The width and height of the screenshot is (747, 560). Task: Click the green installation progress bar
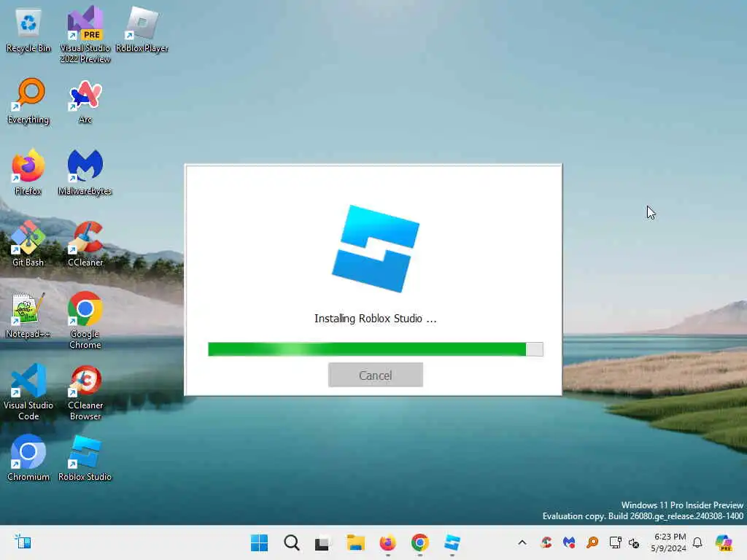[376, 349]
